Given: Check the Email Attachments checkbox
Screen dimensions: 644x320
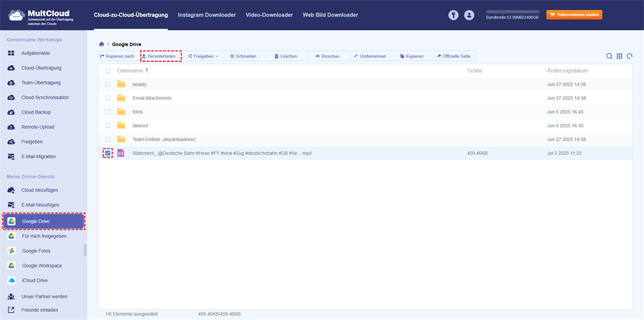Looking at the screenshot, I should tap(108, 98).
